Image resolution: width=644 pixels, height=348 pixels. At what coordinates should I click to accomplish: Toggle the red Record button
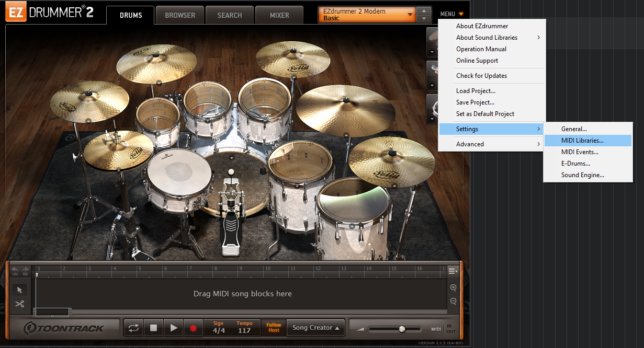pos(193,328)
